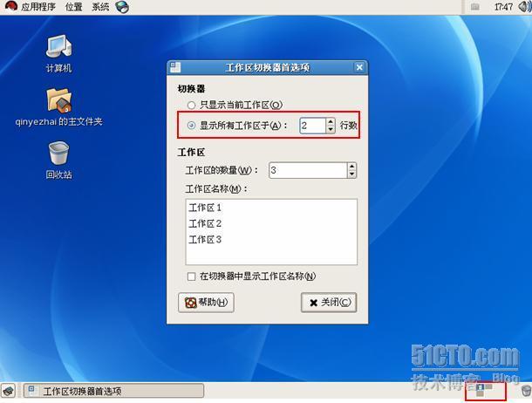
Task: Increase workspace count with up arrow
Action: 352,167
